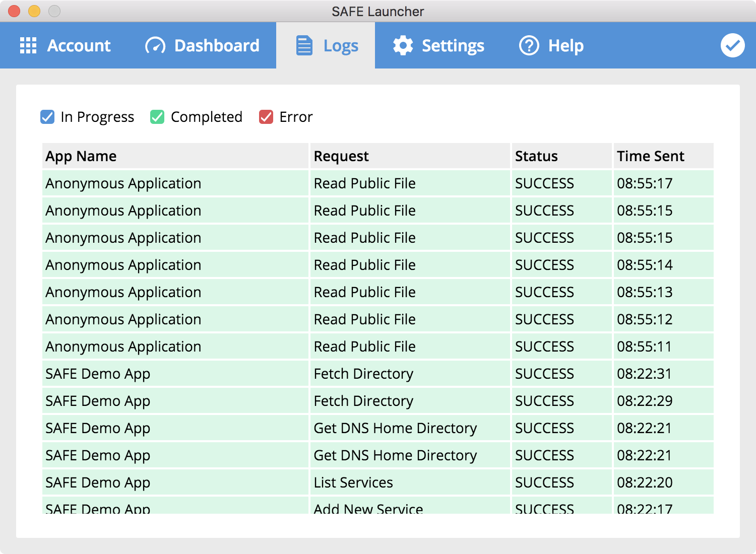Toggle the Error filter checkbox
The image size is (756, 554).
click(x=266, y=117)
